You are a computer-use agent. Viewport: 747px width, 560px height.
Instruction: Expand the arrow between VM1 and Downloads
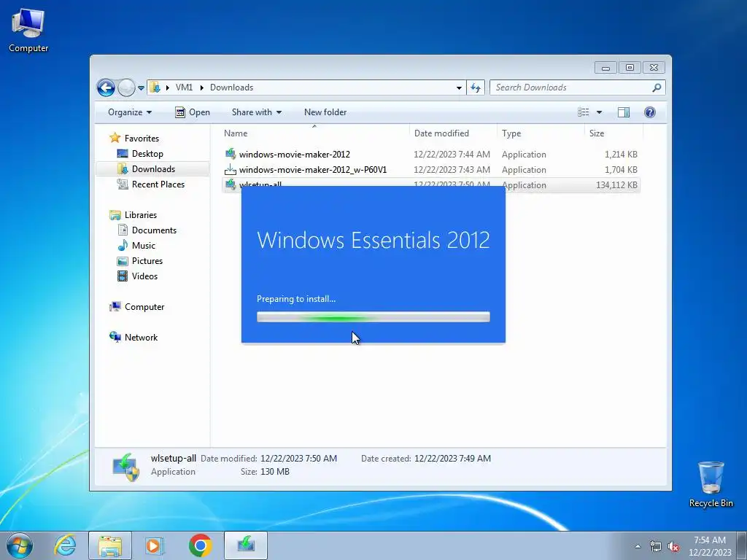[x=202, y=87]
